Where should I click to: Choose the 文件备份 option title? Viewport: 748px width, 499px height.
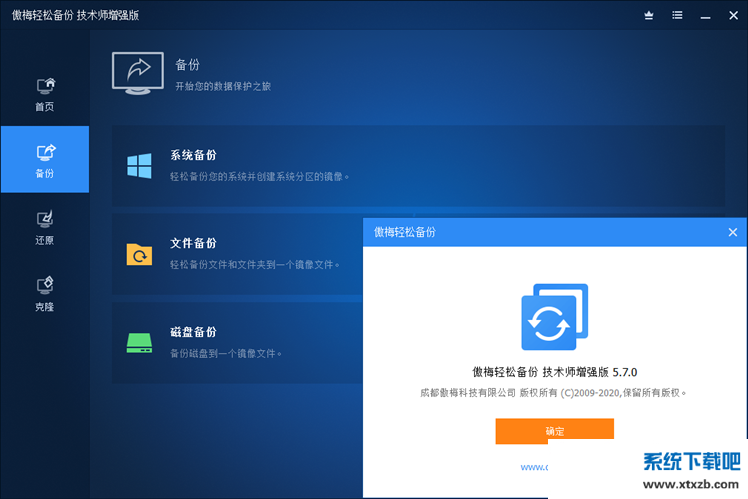(x=193, y=243)
